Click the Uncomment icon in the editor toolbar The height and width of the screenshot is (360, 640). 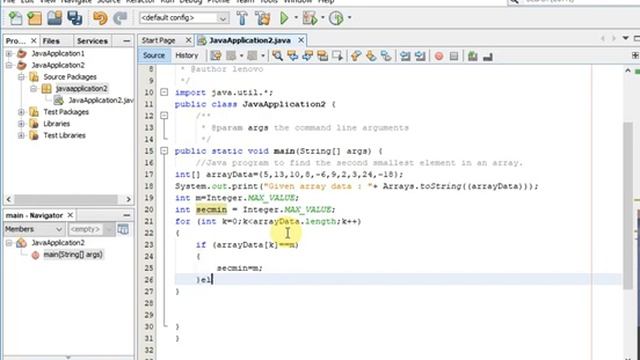pyautogui.click(x=488, y=56)
